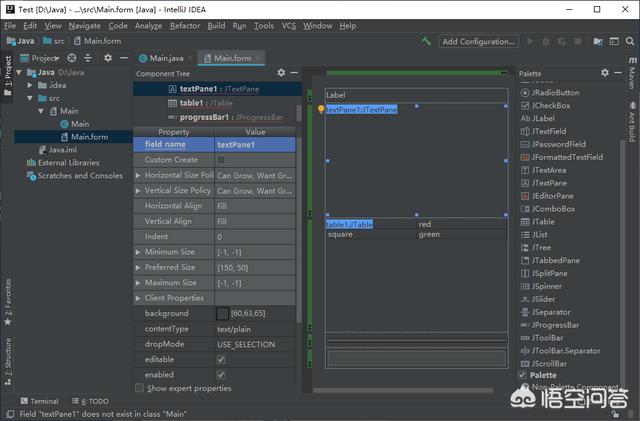Toggle the Palette group checkbox

click(x=522, y=375)
